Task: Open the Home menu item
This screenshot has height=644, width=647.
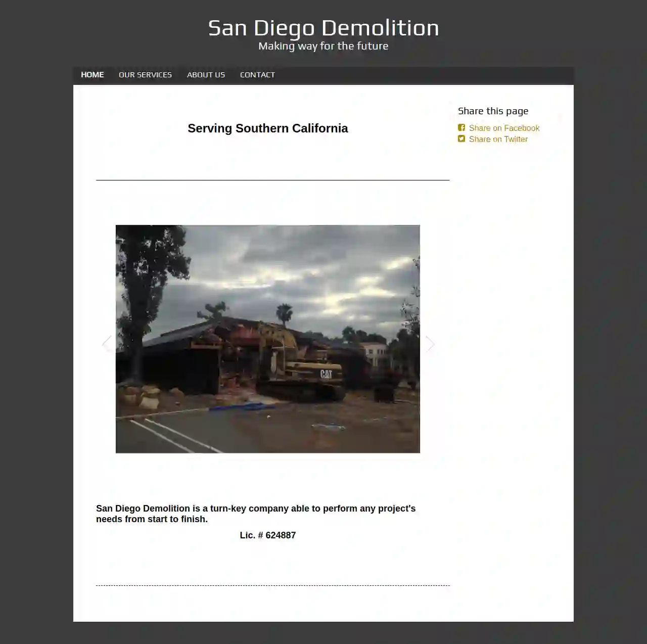Action: click(x=93, y=75)
